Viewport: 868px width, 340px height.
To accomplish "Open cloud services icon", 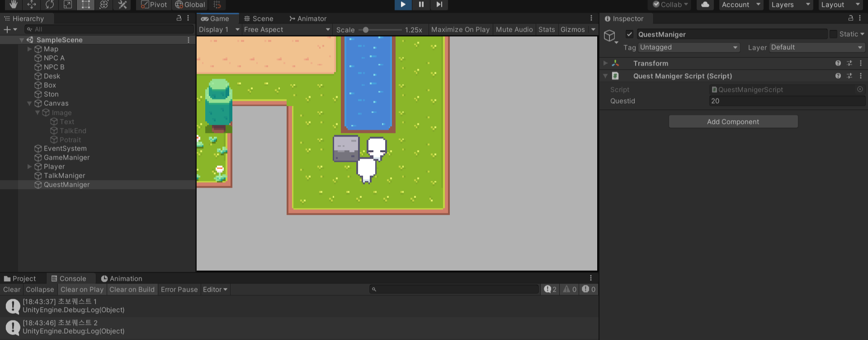I will [x=705, y=5].
